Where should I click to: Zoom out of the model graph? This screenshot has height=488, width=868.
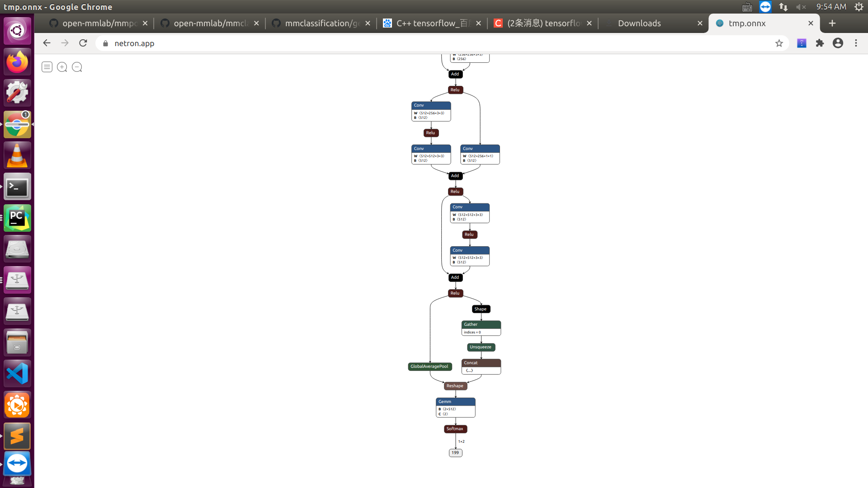pos(76,66)
